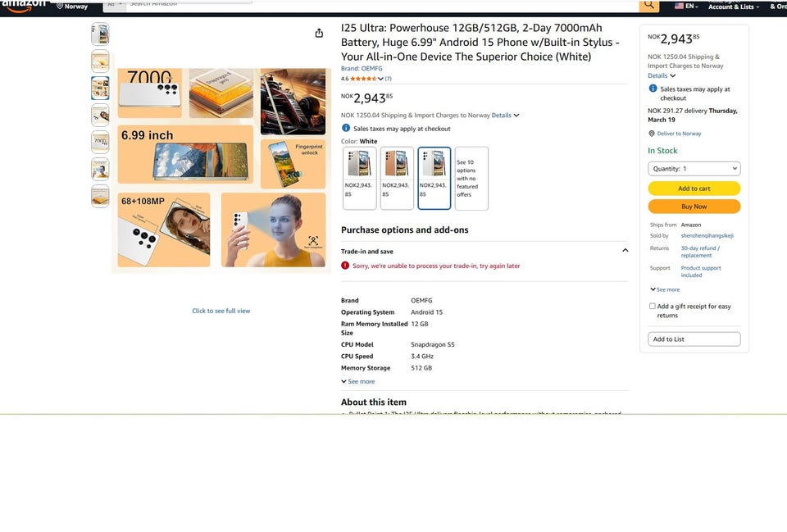
Task: Select the orange/bronze color variant
Action: 397,178
